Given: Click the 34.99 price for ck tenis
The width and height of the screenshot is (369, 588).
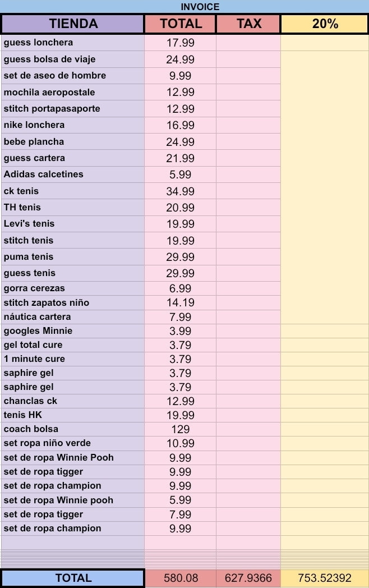Looking at the screenshot, I should pyautogui.click(x=180, y=191).
